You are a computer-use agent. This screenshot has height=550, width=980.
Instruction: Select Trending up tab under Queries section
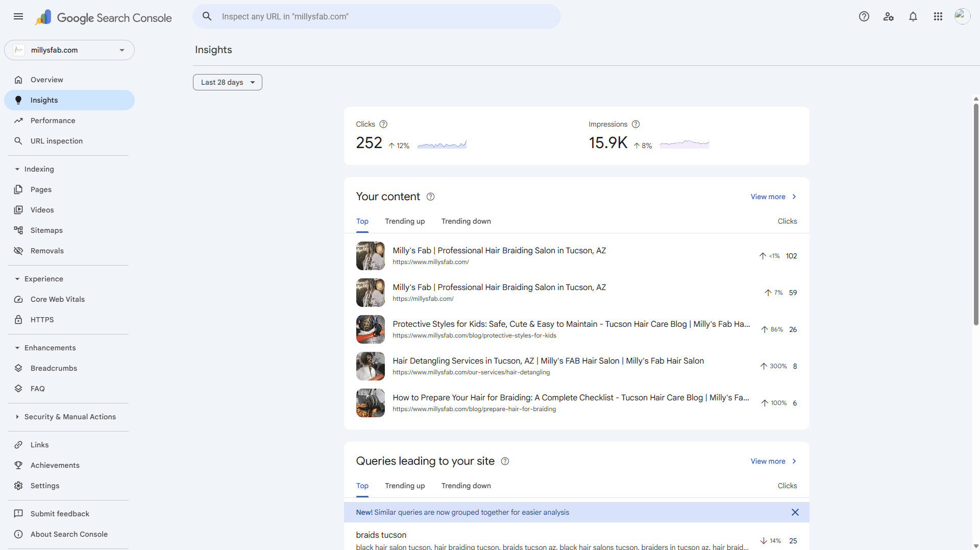click(x=405, y=486)
